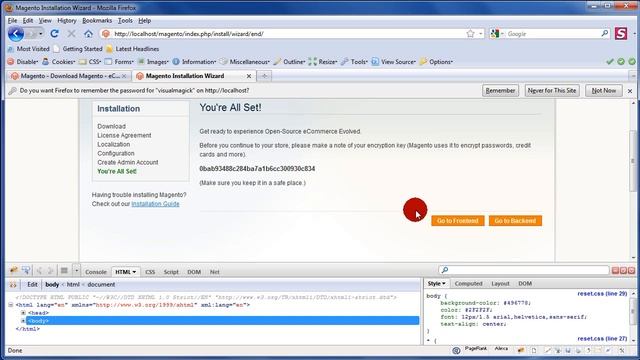Click the Go to Backend button

(x=515, y=221)
